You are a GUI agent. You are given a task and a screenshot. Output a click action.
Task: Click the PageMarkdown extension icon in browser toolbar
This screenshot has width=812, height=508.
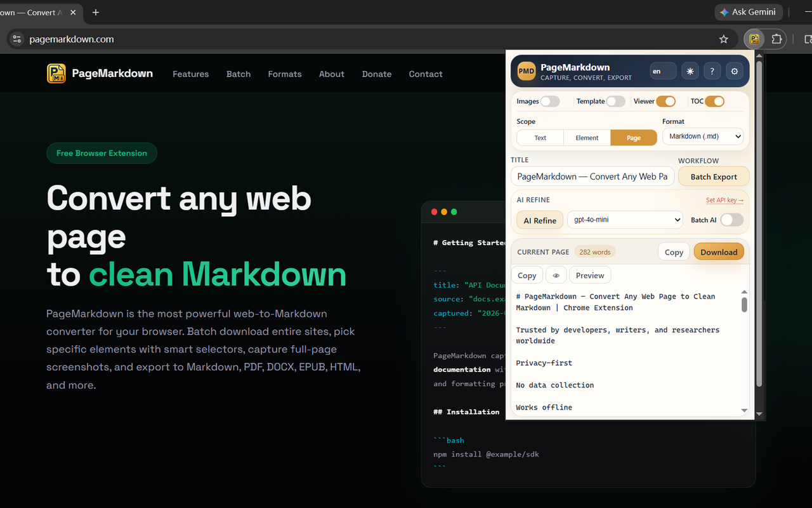pyautogui.click(x=754, y=39)
